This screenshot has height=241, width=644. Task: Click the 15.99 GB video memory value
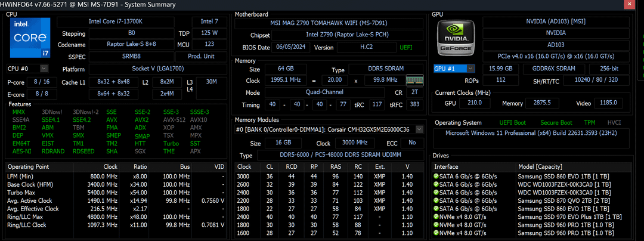click(500, 69)
